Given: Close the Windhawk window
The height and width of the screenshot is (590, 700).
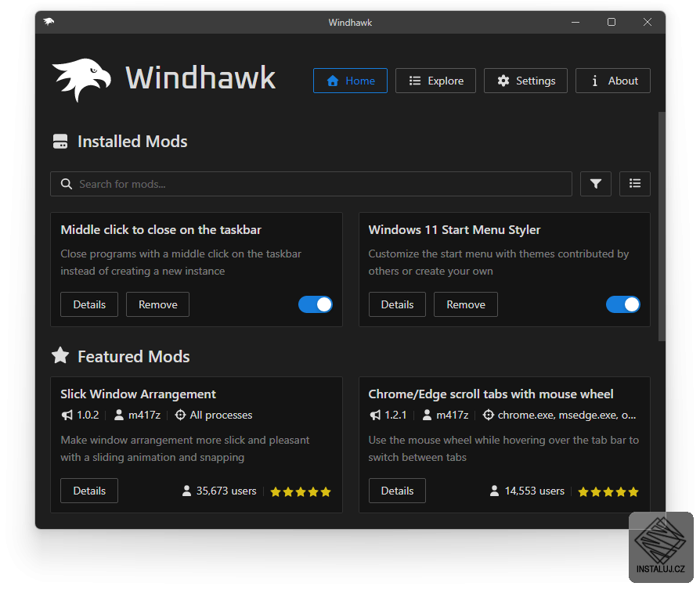Looking at the screenshot, I should tap(648, 22).
